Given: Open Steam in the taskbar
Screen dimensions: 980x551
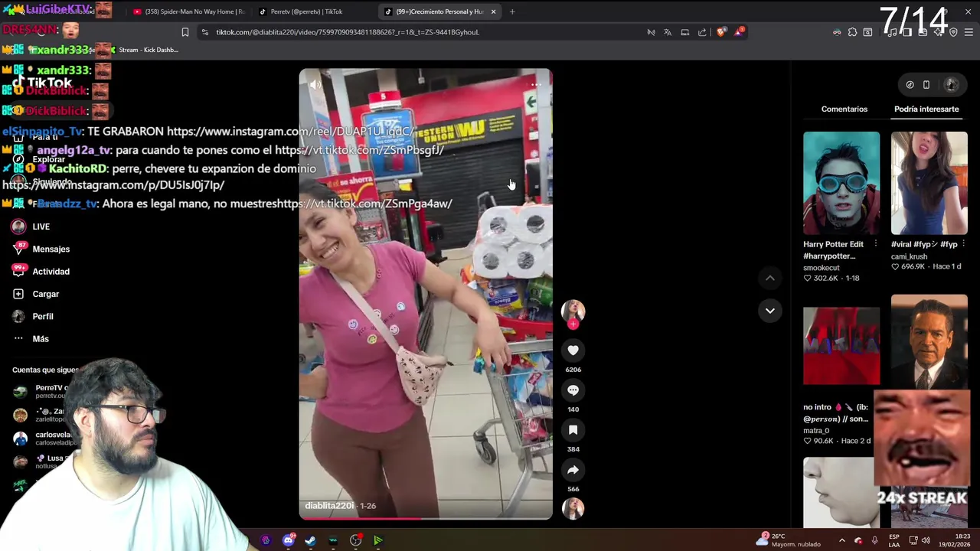Looking at the screenshot, I should pyautogui.click(x=310, y=540).
